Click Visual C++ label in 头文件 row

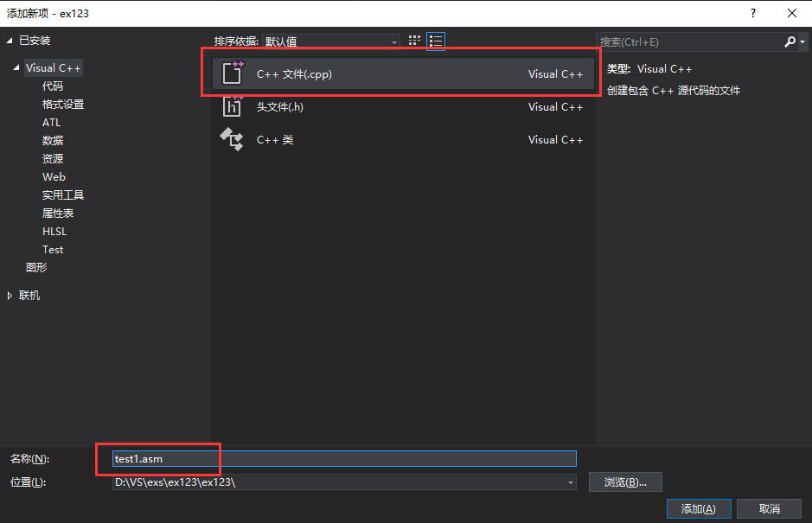555,106
